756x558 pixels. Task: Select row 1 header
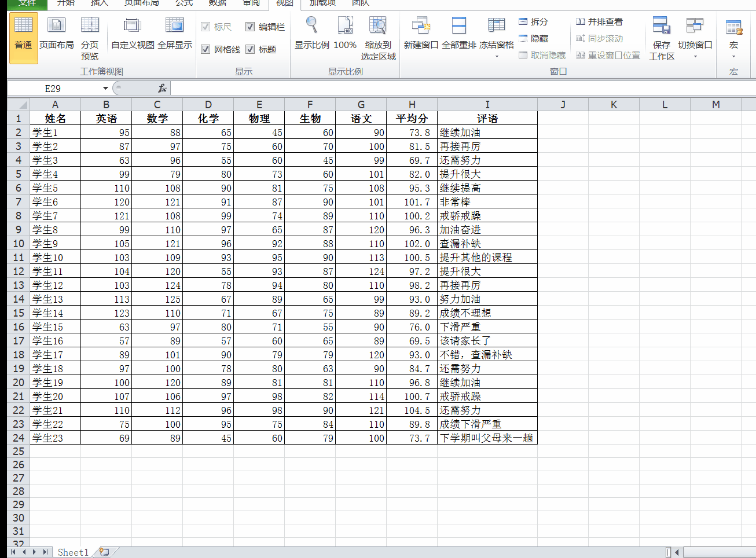(x=19, y=119)
